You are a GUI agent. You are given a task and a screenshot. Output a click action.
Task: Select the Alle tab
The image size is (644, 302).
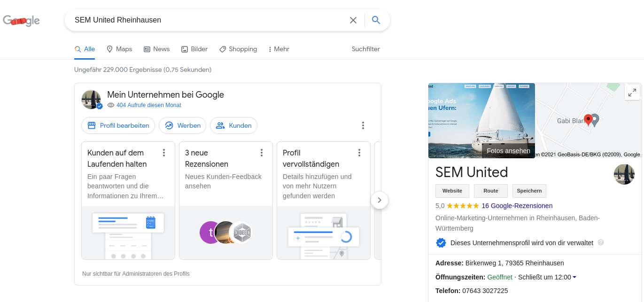pyautogui.click(x=85, y=49)
